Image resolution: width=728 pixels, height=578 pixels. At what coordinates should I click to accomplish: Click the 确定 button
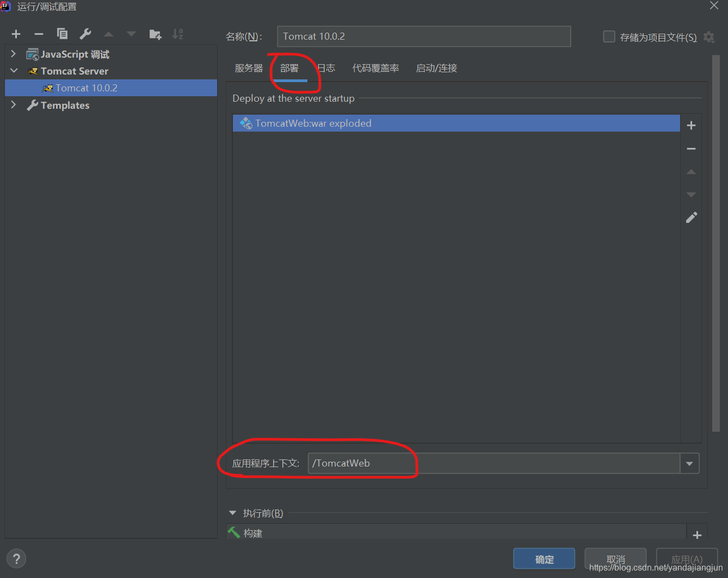click(x=544, y=558)
